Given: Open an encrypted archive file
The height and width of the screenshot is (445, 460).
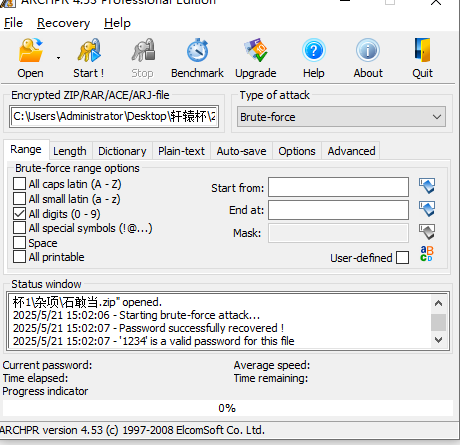Looking at the screenshot, I should pyautogui.click(x=30, y=58).
